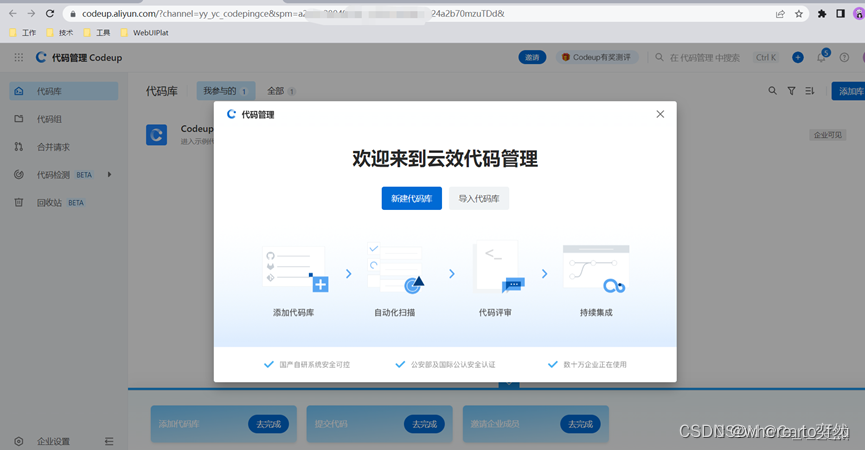Click the filter funnel icon
865x450 pixels.
point(791,91)
